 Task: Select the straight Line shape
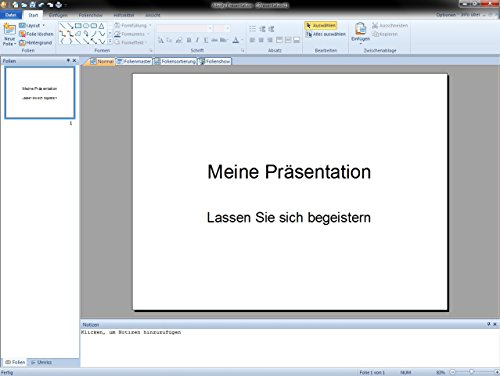(62, 26)
